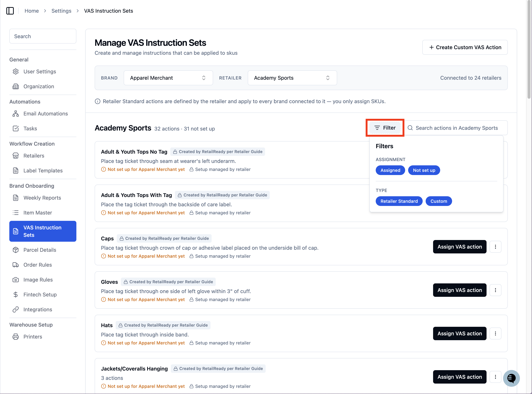This screenshot has width=532, height=394.
Task: Assign VAS action for Caps
Action: pyautogui.click(x=460, y=247)
